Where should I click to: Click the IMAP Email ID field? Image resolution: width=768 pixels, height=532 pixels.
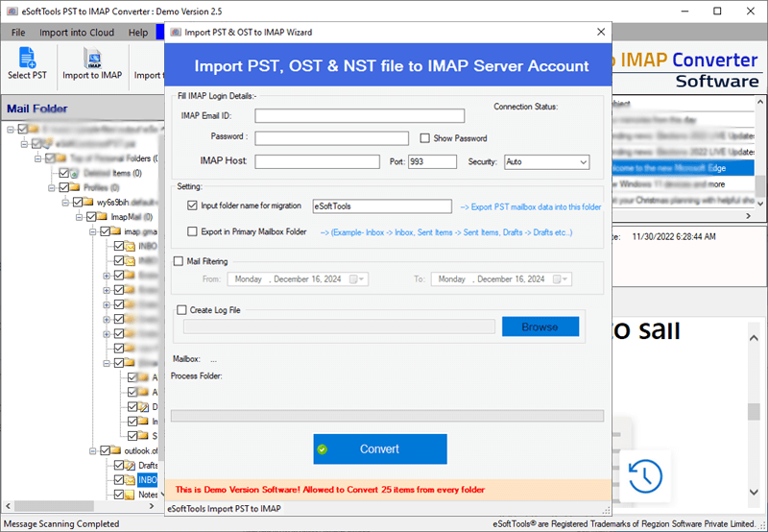point(359,116)
